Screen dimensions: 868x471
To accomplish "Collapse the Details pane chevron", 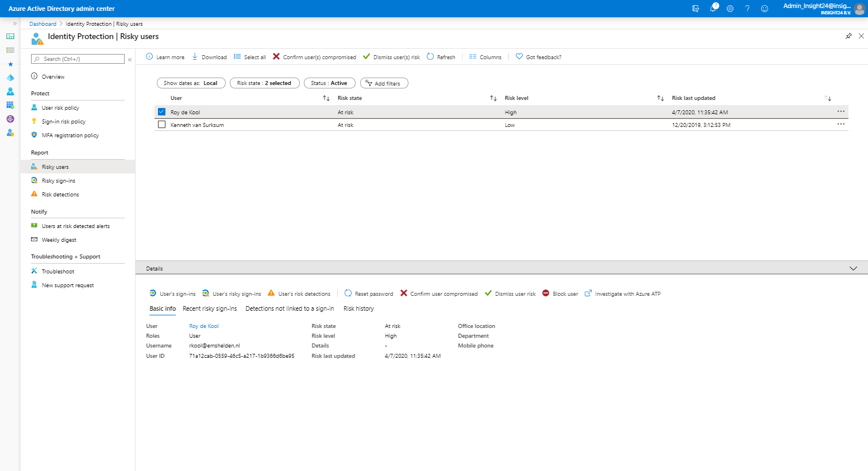I will pyautogui.click(x=853, y=268).
